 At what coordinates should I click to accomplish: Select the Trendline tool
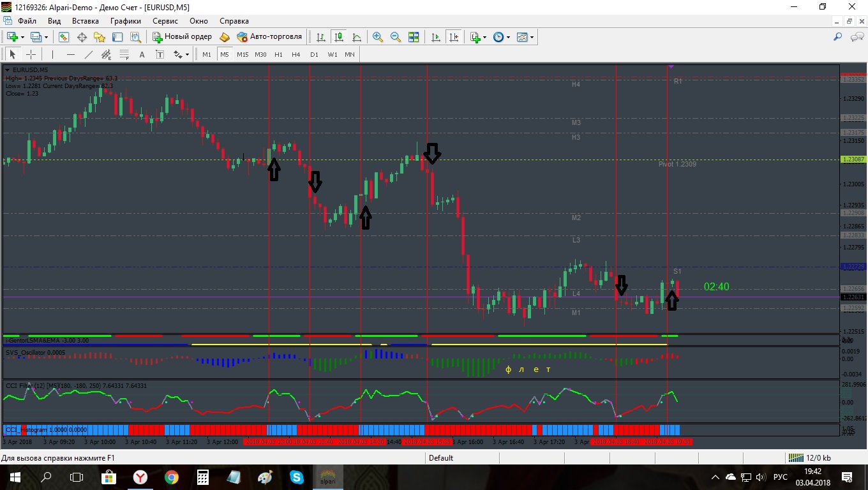88,54
